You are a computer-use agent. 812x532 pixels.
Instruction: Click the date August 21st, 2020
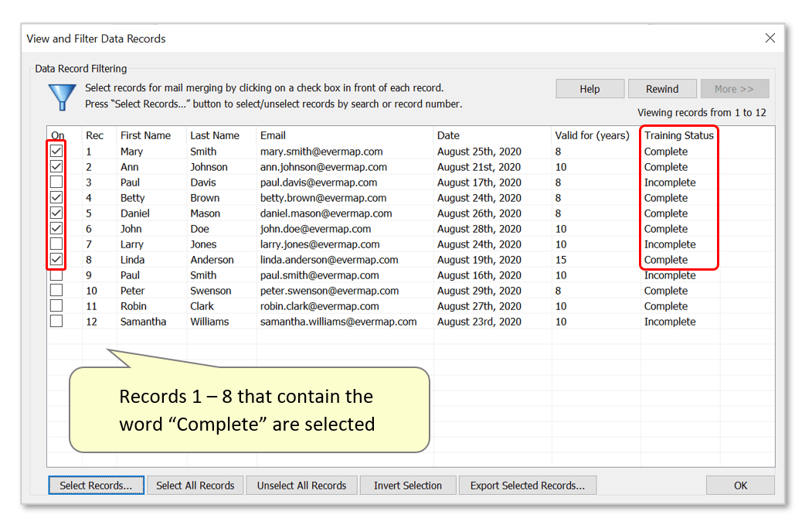point(479,167)
